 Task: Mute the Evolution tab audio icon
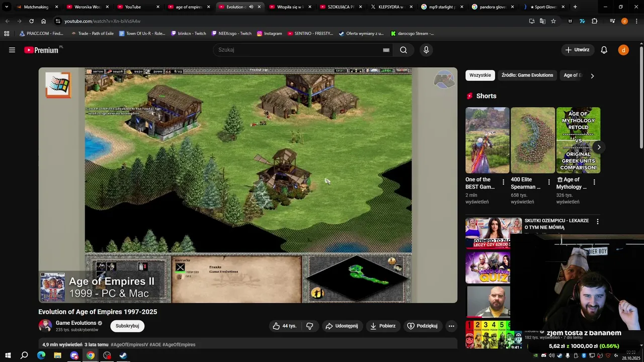(x=251, y=7)
